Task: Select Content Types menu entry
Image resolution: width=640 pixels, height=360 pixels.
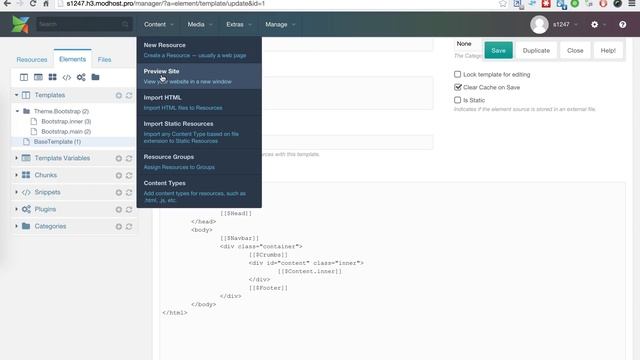Action: 199,191
